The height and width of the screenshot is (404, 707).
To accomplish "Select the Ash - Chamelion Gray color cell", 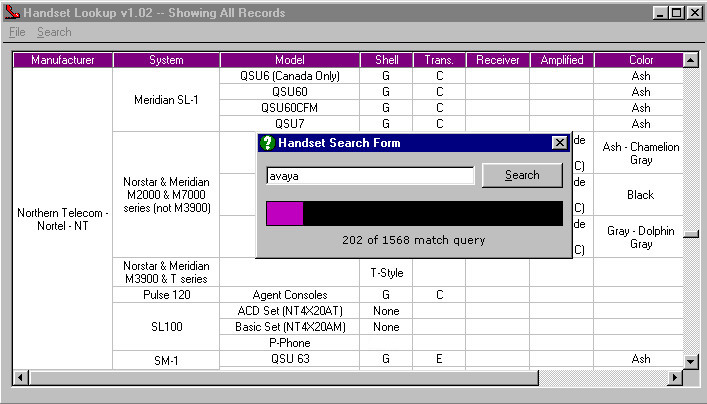I will coord(640,153).
